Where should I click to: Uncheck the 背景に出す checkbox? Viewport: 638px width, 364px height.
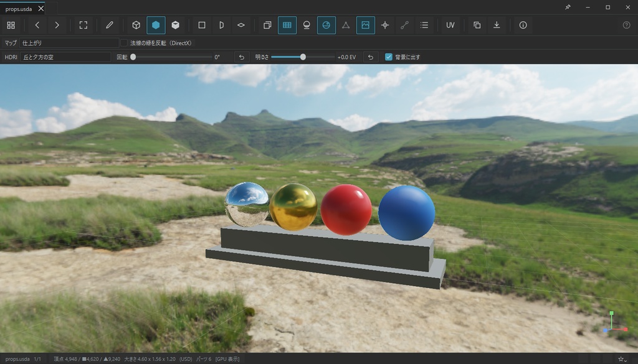(x=389, y=57)
